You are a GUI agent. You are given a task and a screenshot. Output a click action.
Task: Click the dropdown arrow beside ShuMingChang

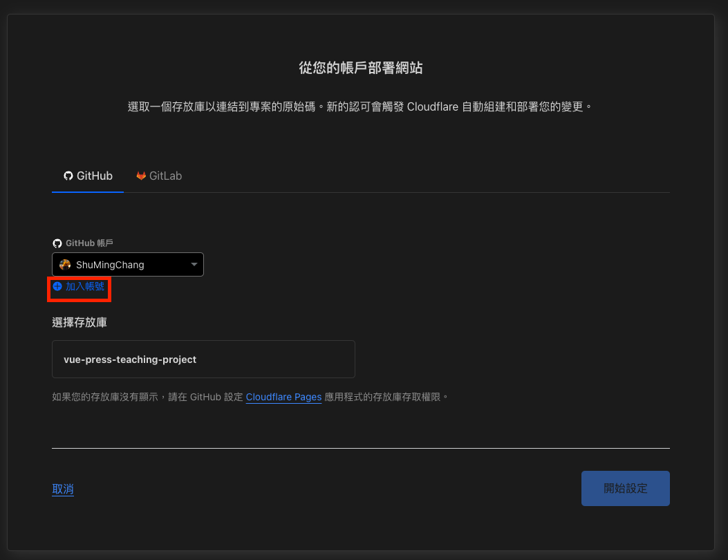[x=194, y=265]
